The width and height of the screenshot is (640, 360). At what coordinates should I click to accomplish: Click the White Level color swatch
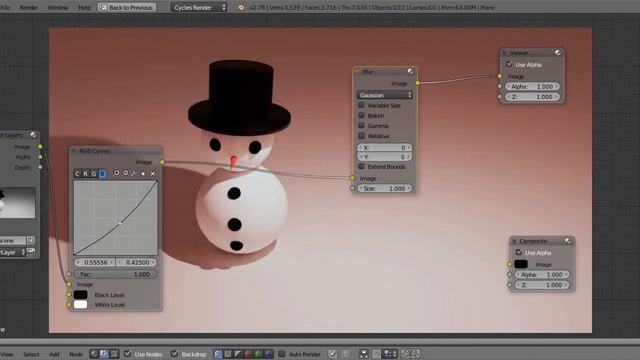[80, 304]
